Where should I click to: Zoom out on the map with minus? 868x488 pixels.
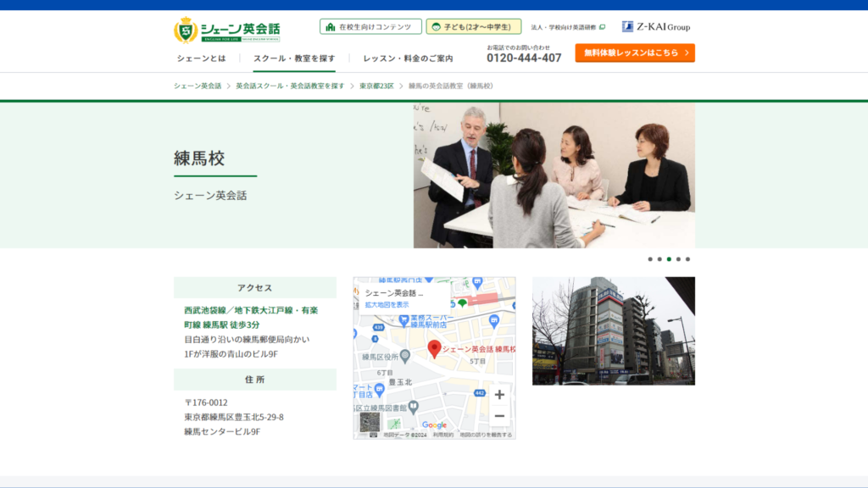tap(499, 416)
